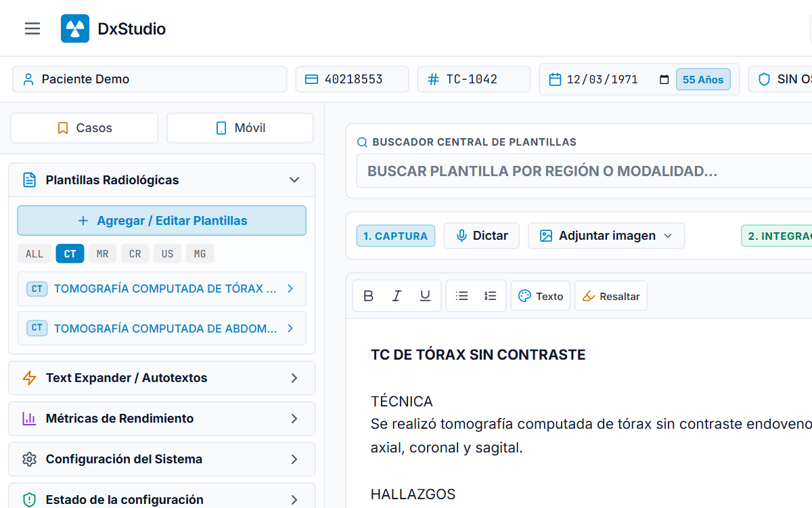Screen dimensions: 812x508
Task: Click the CT badge on the Tórax template
Action: point(37,289)
